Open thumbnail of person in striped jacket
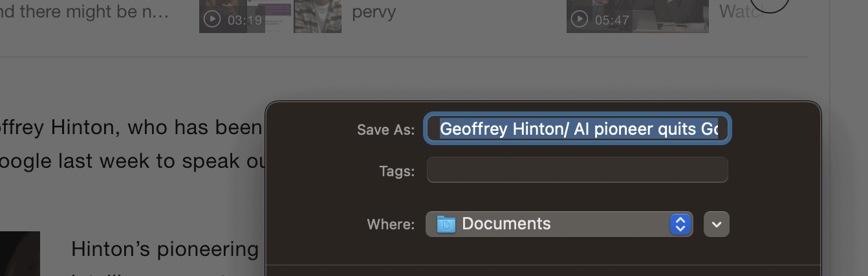This screenshot has width=868, height=276. [x=318, y=16]
